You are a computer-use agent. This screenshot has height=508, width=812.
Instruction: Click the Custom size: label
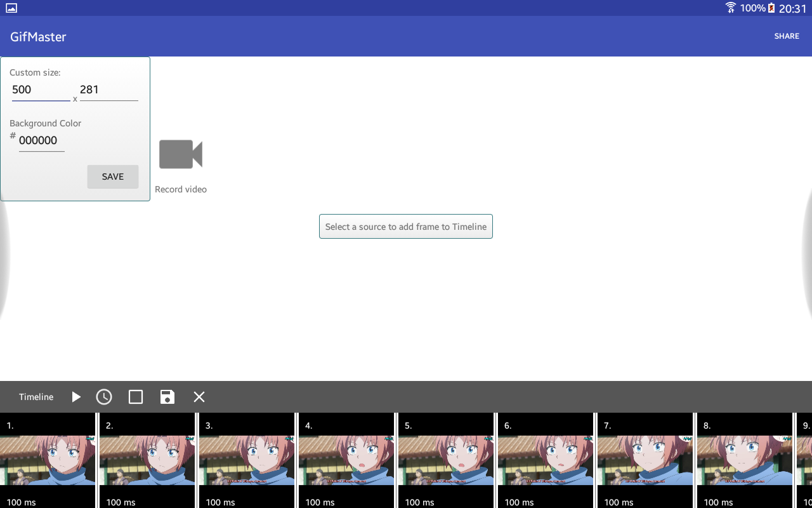pos(35,72)
